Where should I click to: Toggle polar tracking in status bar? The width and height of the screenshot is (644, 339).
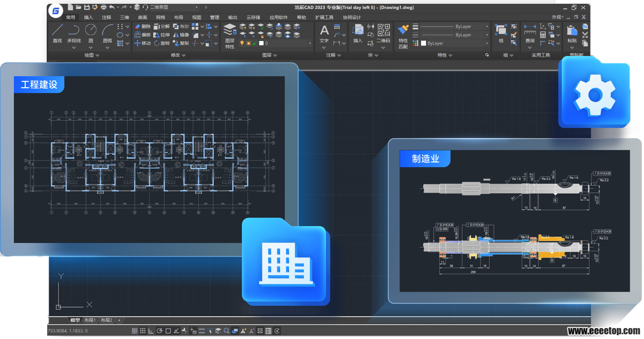tap(159, 331)
